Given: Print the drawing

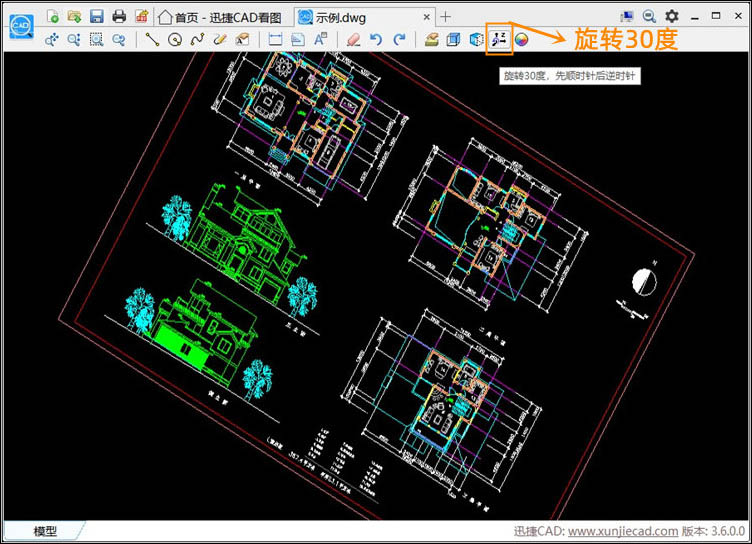Looking at the screenshot, I should point(119,17).
